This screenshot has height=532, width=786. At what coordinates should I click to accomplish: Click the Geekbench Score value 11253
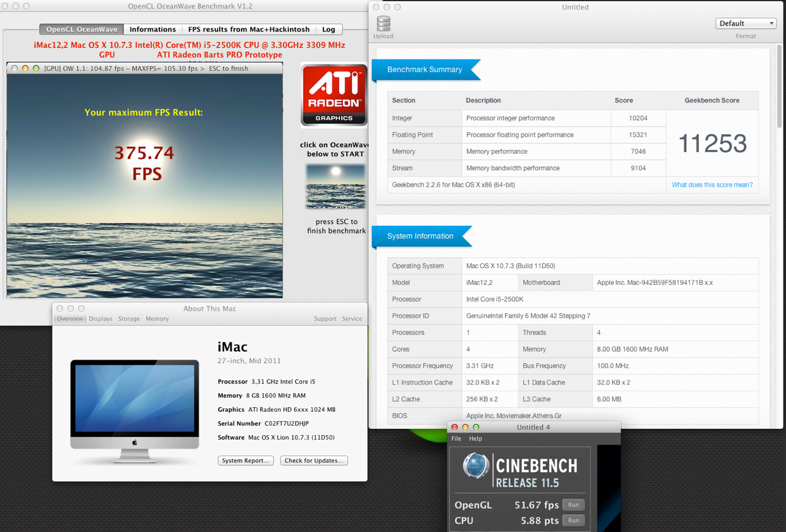713,144
